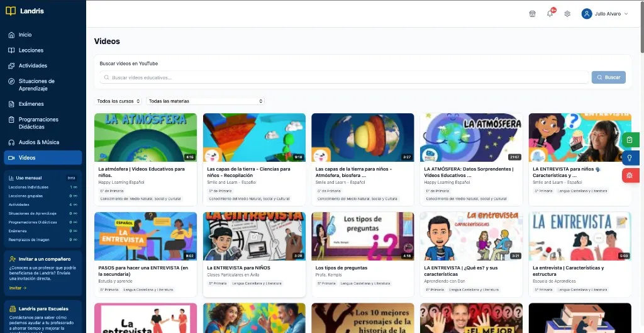Image resolution: width=644 pixels, height=333 pixels.
Task: Open Audios & Música section
Action: coord(43,142)
